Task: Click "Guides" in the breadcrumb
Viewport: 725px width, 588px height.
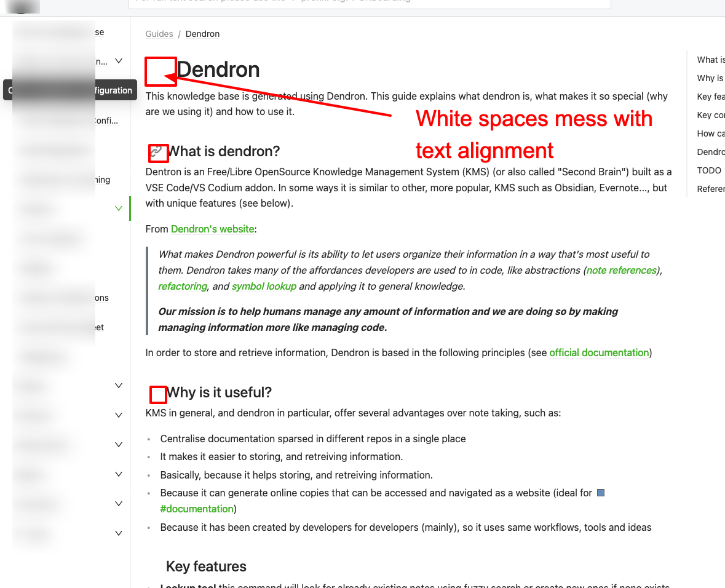Action: click(x=159, y=34)
